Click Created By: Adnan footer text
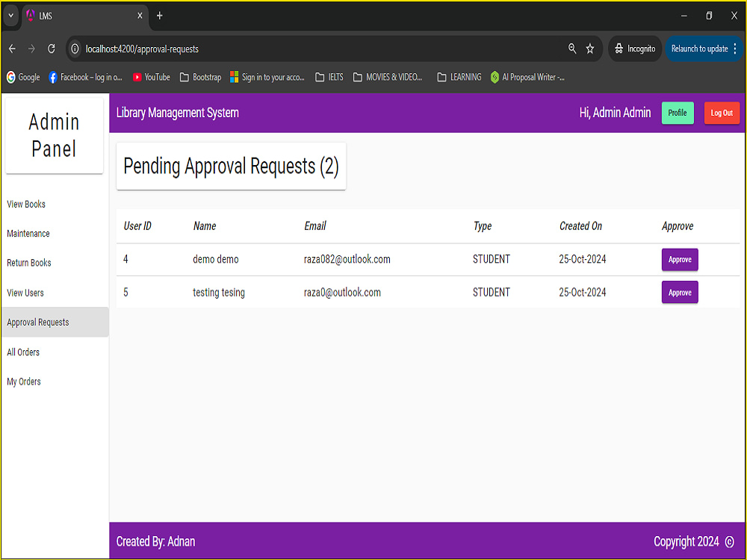 click(155, 541)
